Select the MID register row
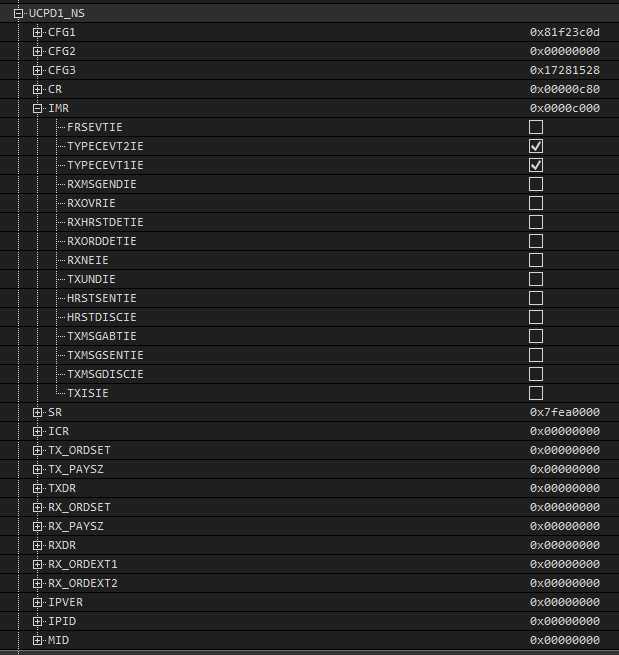 tap(58, 640)
